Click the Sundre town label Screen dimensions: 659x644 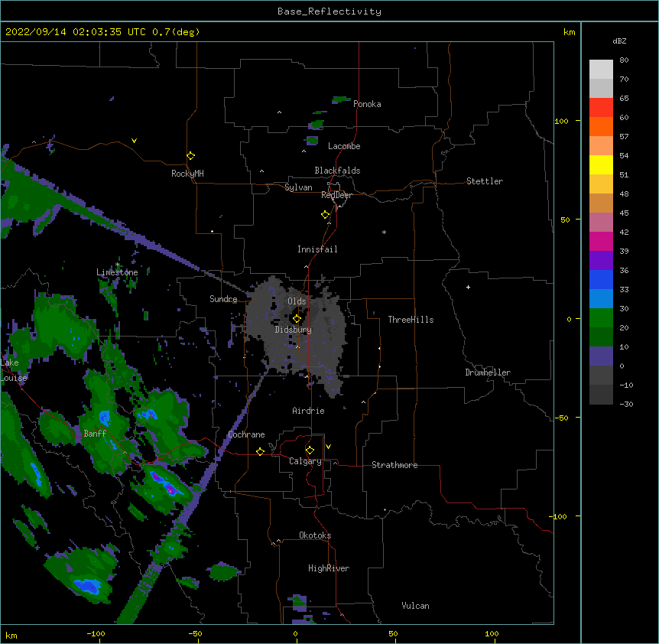(223, 299)
